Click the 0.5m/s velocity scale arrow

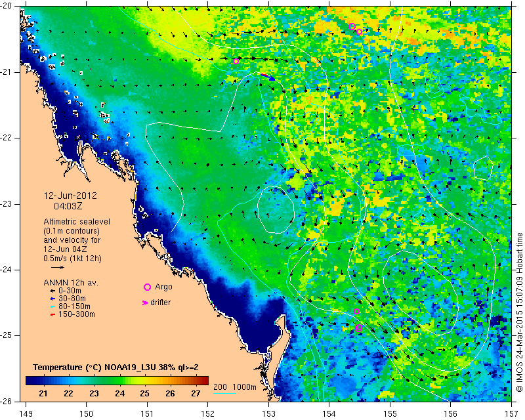[58, 267]
